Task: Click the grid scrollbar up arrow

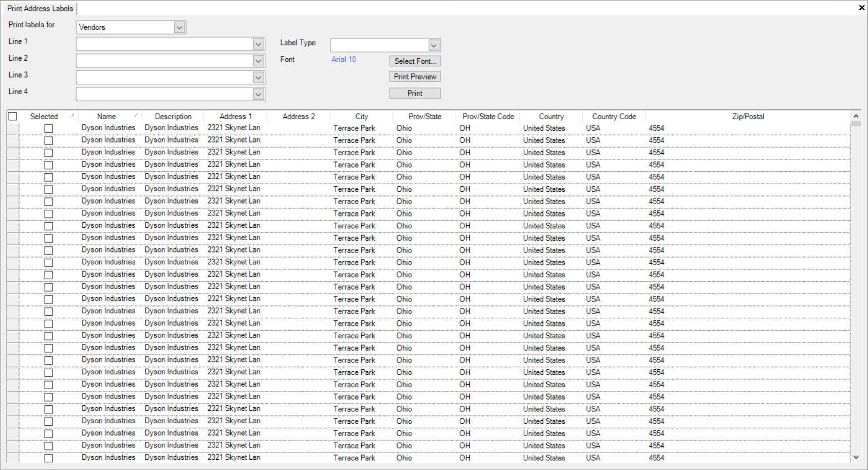Action: 856,116
